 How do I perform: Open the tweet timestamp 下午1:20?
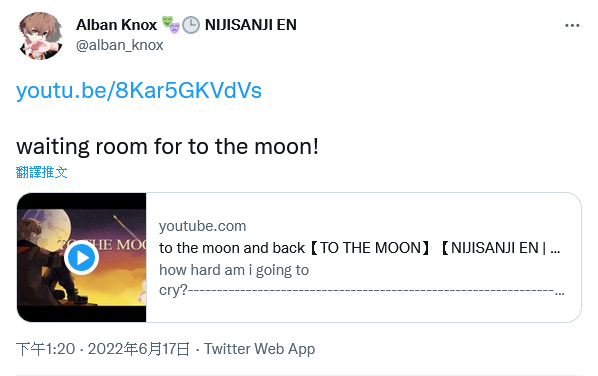pos(46,349)
